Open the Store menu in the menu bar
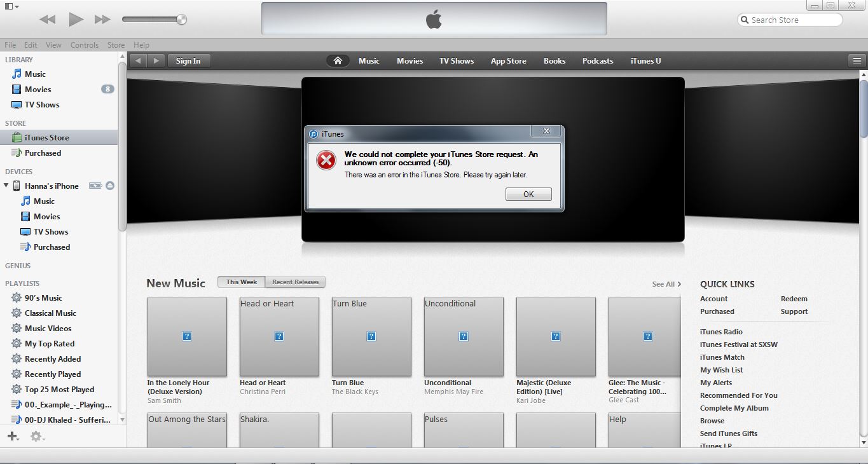The image size is (868, 464). click(x=116, y=45)
